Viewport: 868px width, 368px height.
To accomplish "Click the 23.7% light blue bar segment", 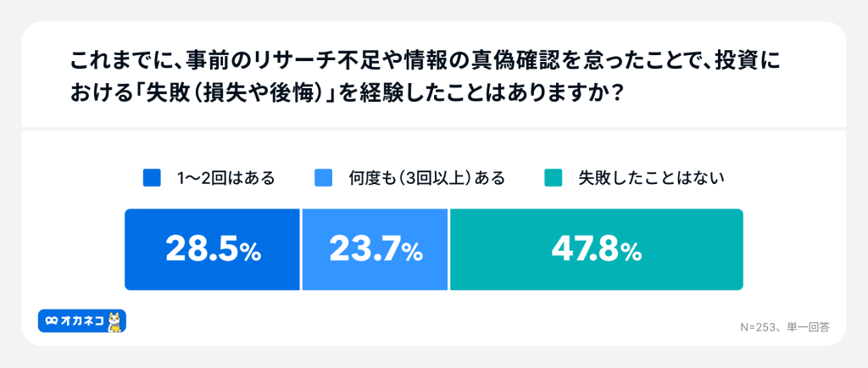I will [375, 249].
